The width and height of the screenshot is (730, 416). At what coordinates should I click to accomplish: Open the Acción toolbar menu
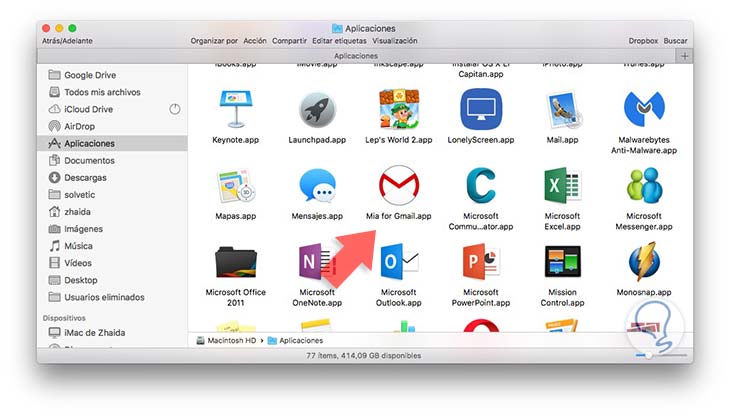[255, 41]
